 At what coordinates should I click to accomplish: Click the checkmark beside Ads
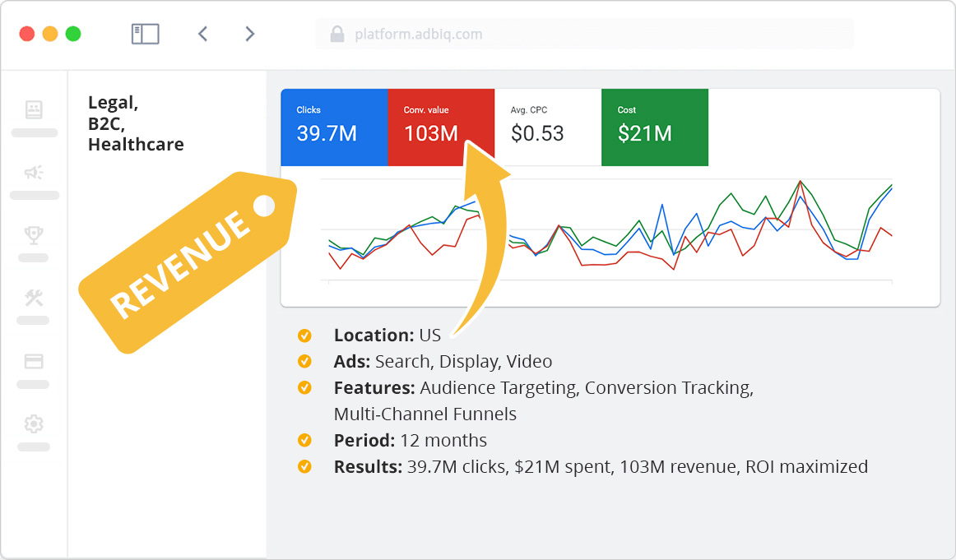click(x=304, y=362)
